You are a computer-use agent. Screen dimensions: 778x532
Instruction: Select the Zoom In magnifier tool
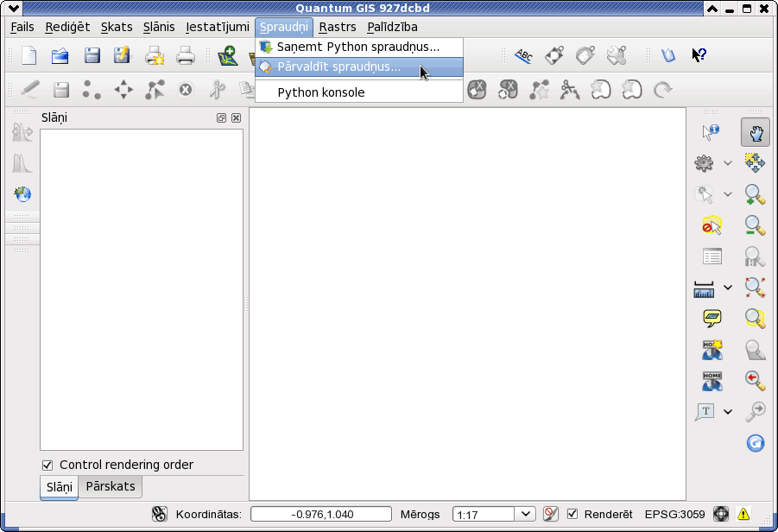(x=755, y=194)
